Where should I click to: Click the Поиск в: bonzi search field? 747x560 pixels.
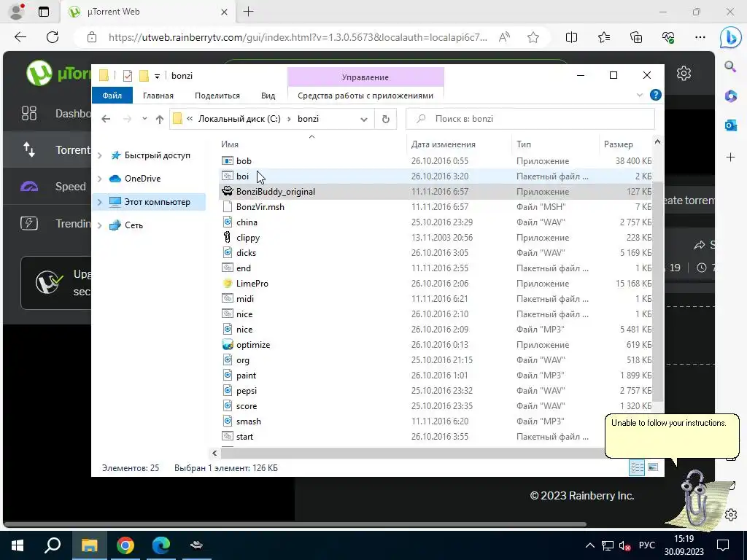coord(530,119)
